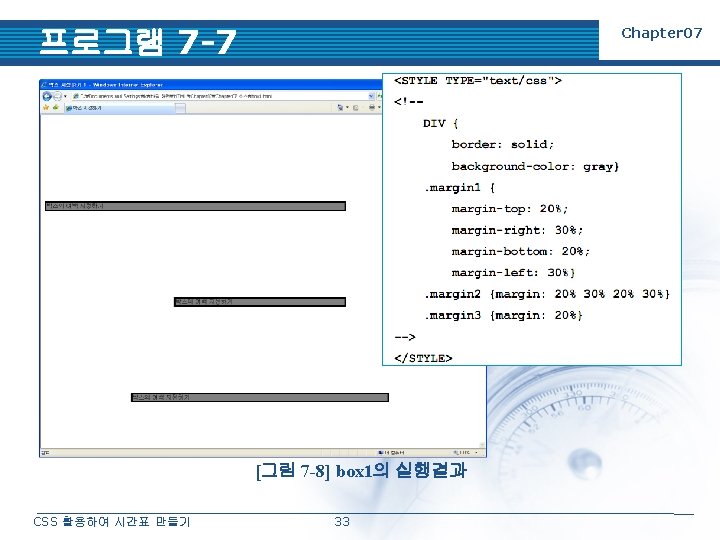Click the status text at status bar left
The image size is (720, 540).
[45, 452]
